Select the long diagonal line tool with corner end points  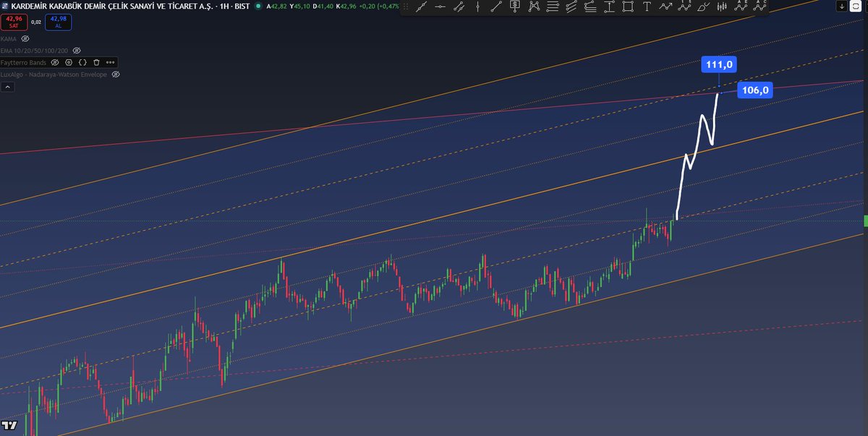pos(496,6)
